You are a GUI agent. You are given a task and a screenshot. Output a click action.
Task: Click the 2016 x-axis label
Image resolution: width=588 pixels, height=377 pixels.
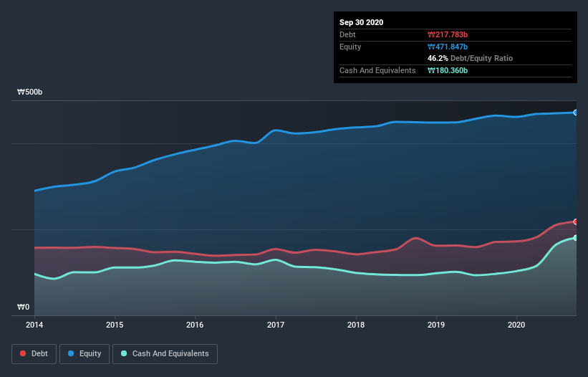pos(195,325)
